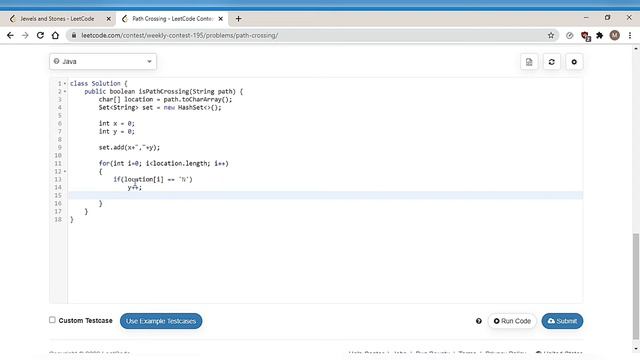
Task: Place cursor on empty line 15 in editor
Action: click(x=325, y=196)
